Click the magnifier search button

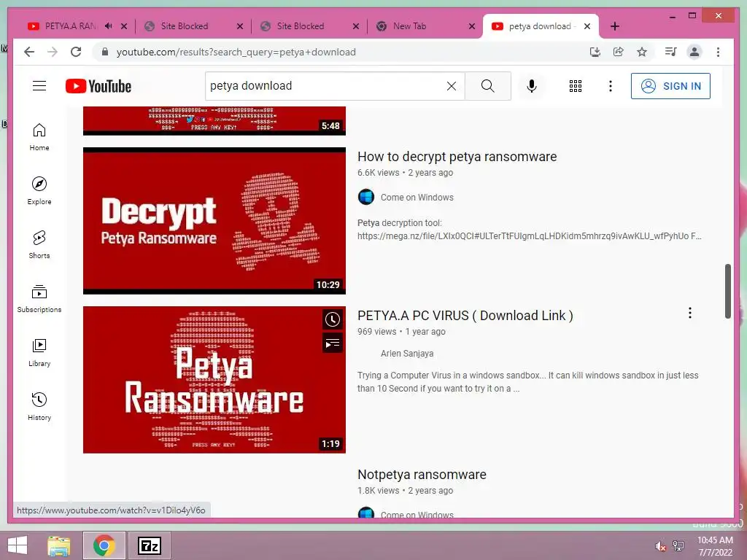click(487, 86)
